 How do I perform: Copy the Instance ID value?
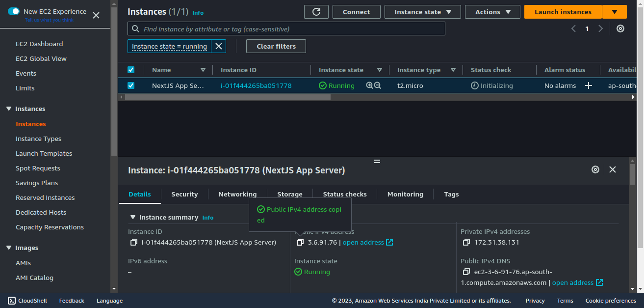tap(133, 242)
